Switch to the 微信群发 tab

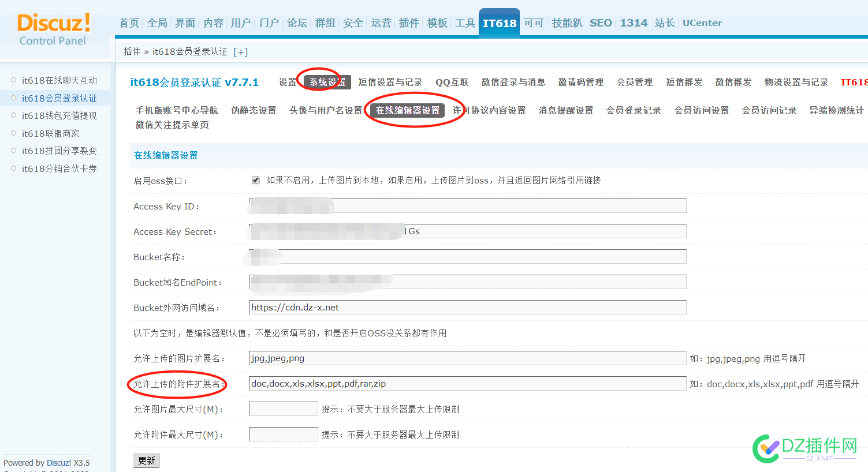[733, 83]
